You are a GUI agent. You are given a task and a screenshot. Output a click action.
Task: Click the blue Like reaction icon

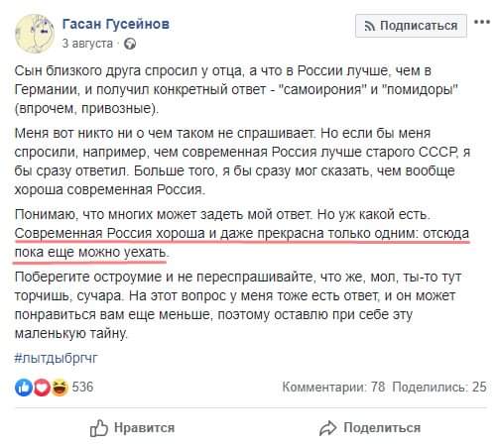(x=24, y=388)
